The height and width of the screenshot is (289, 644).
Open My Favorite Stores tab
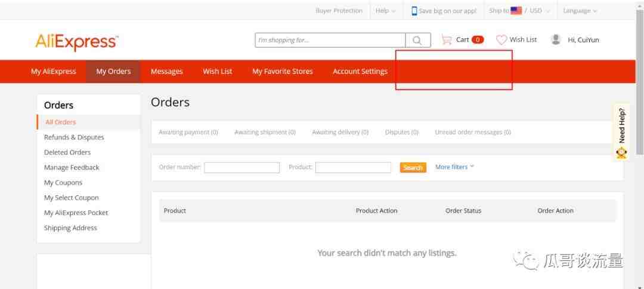pos(283,72)
